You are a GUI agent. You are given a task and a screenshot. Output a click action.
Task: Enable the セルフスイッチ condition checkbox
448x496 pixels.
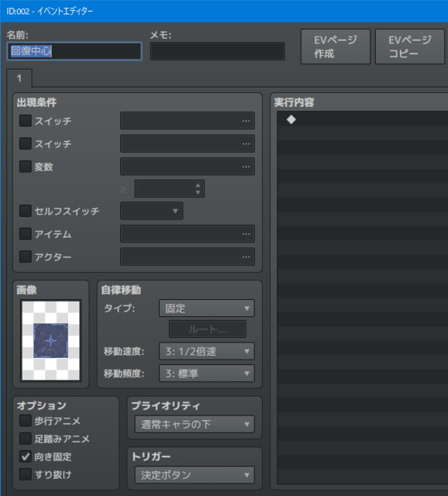(x=26, y=211)
